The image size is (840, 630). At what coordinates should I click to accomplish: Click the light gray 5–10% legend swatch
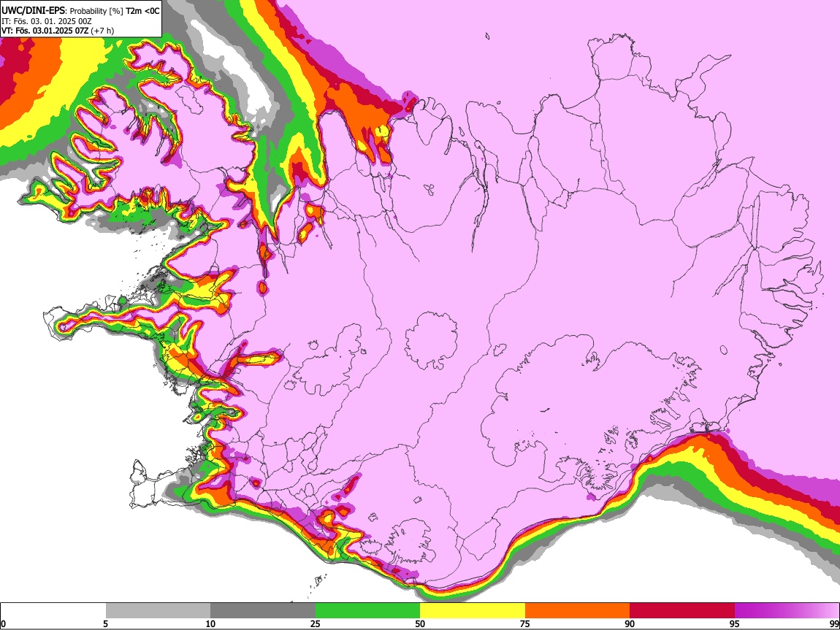[x=158, y=611]
